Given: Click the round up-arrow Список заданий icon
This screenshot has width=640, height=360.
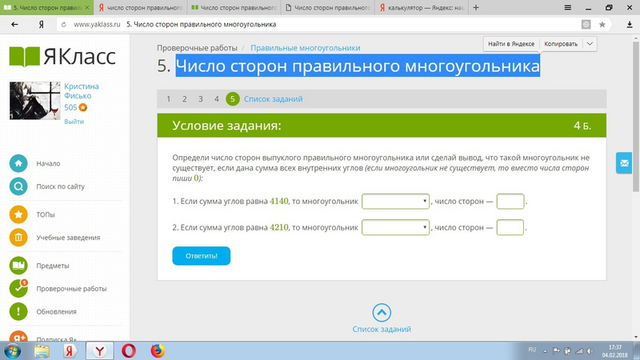Looking at the screenshot, I should (382, 313).
